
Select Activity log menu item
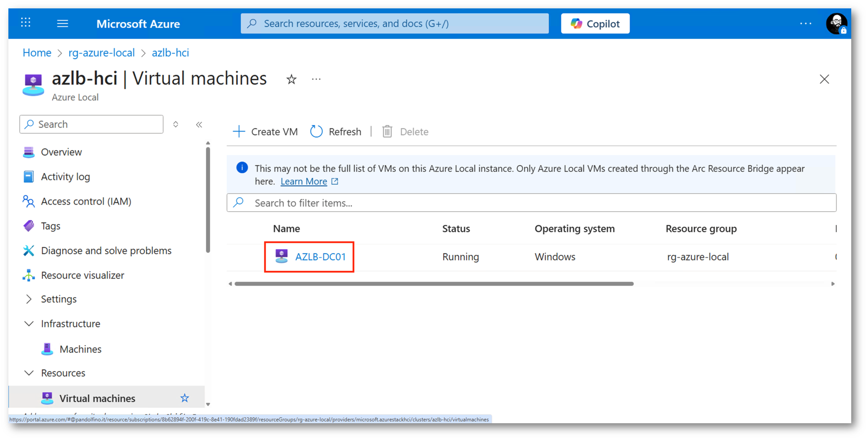(x=65, y=176)
